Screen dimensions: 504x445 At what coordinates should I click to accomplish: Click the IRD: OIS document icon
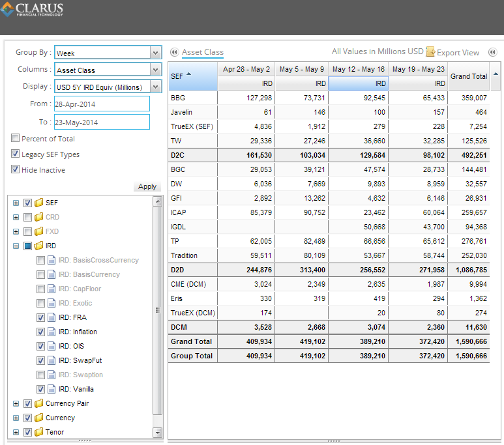pyautogui.click(x=52, y=346)
